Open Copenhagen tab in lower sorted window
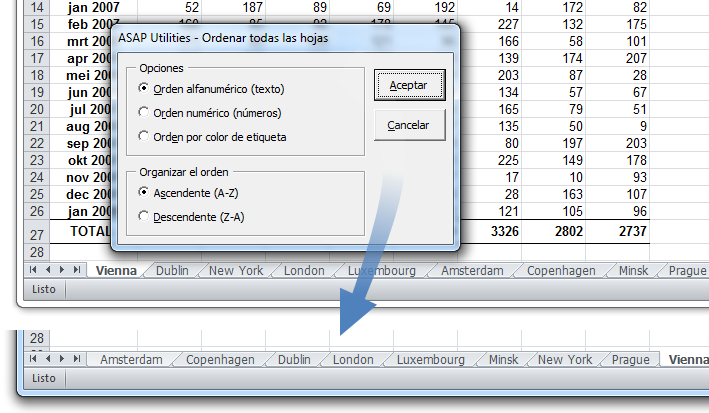This screenshot has height=413, width=709. [x=220, y=360]
